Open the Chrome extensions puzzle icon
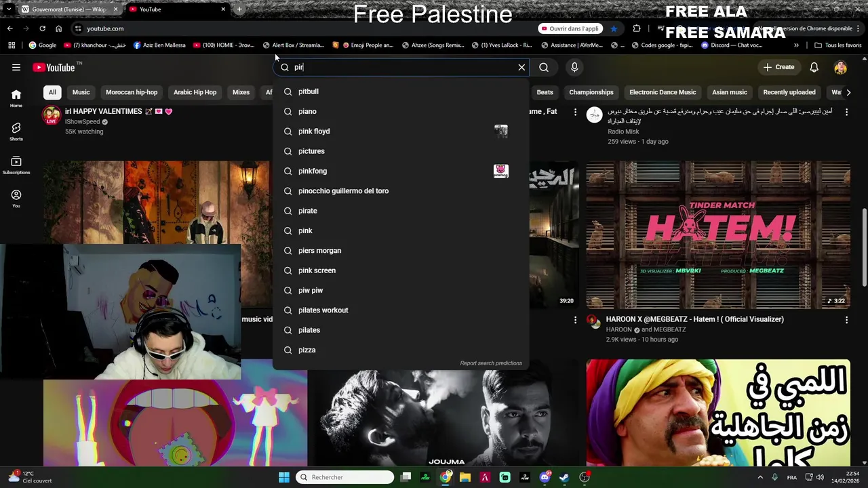Screen dimensions: 868x488 tap(636, 28)
